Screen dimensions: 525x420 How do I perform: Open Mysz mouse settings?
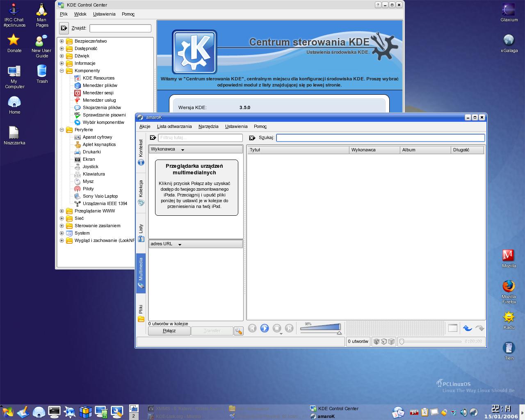click(88, 181)
